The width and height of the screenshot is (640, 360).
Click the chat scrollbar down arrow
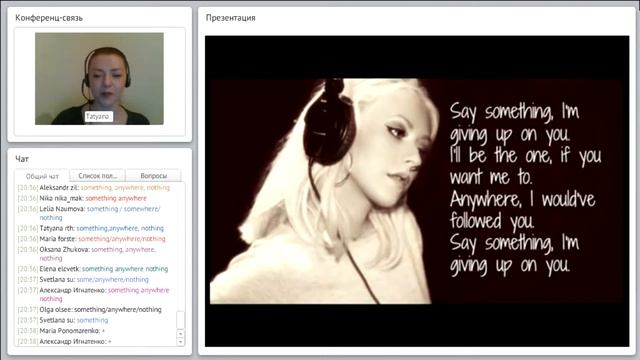tap(180, 342)
